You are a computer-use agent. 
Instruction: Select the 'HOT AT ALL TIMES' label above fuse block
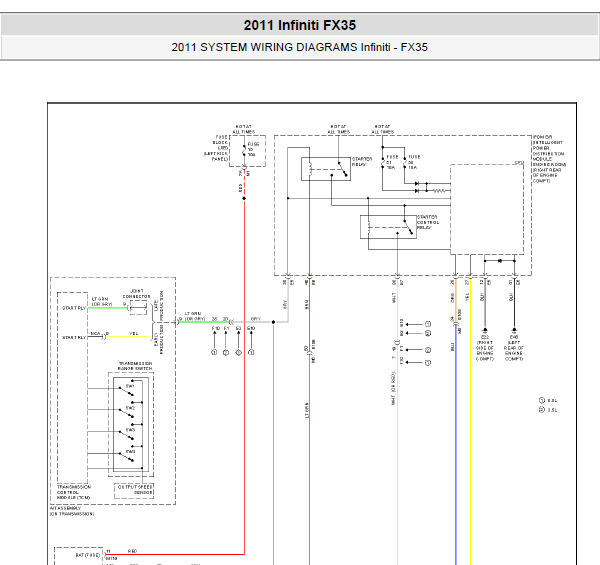[x=244, y=129]
